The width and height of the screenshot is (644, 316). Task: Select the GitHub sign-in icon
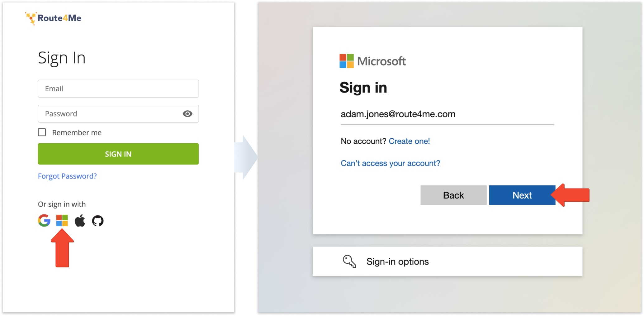(98, 221)
